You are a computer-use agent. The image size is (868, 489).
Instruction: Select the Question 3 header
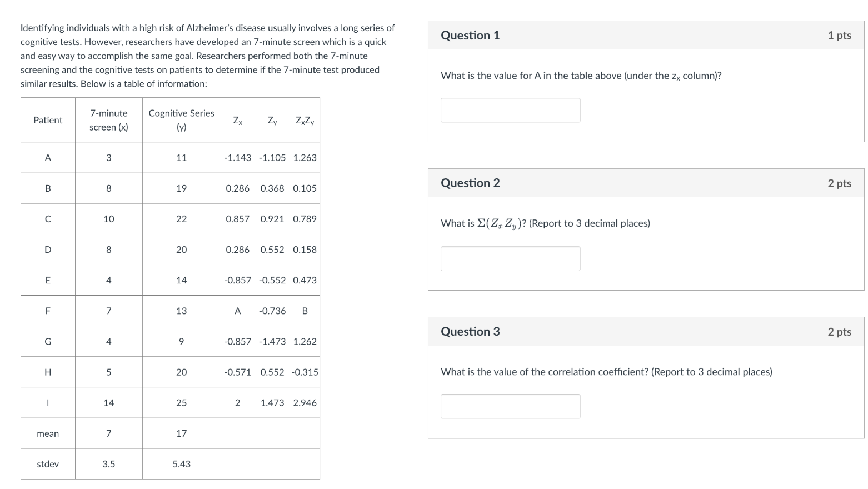pyautogui.click(x=470, y=331)
